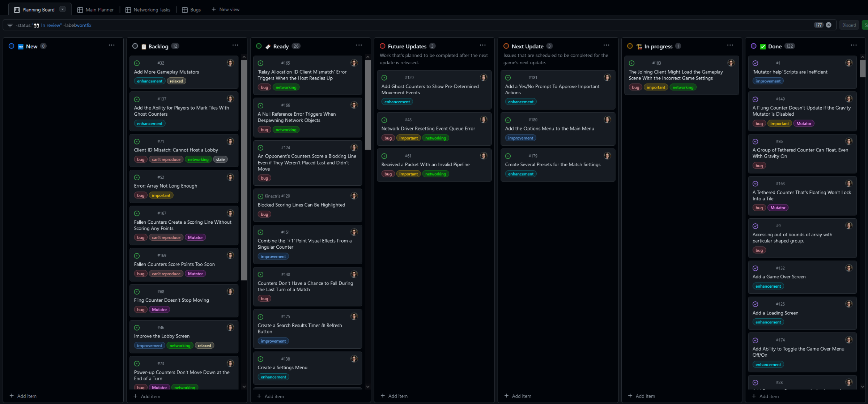Image resolution: width=868 pixels, height=404 pixels.
Task: Open the Done column options menu
Action: 854,45
